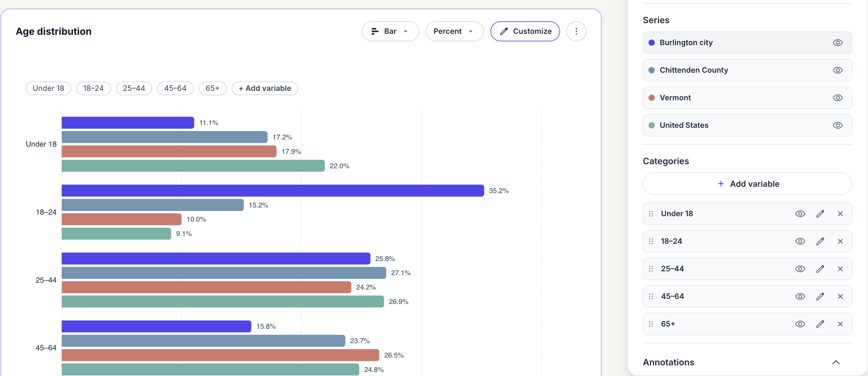Image resolution: width=868 pixels, height=376 pixels.
Task: Click the drag handle beside 65+
Action: (x=651, y=324)
